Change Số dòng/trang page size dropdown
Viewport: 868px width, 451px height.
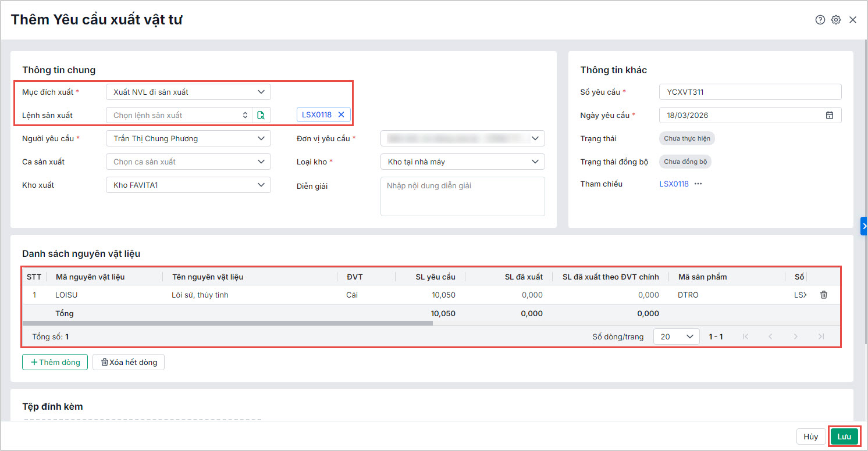coord(676,337)
